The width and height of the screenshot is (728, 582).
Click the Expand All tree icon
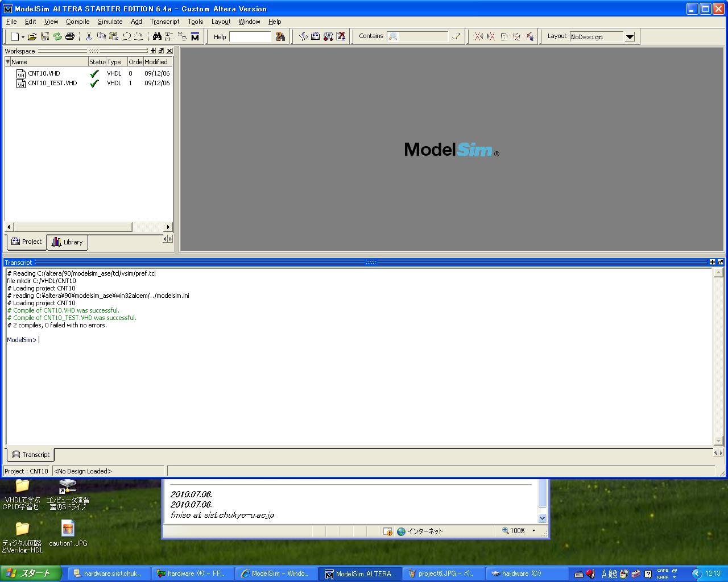pyautogui.click(x=182, y=36)
